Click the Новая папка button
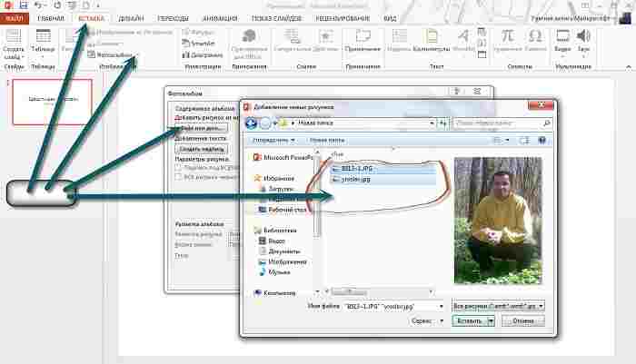 click(327, 141)
